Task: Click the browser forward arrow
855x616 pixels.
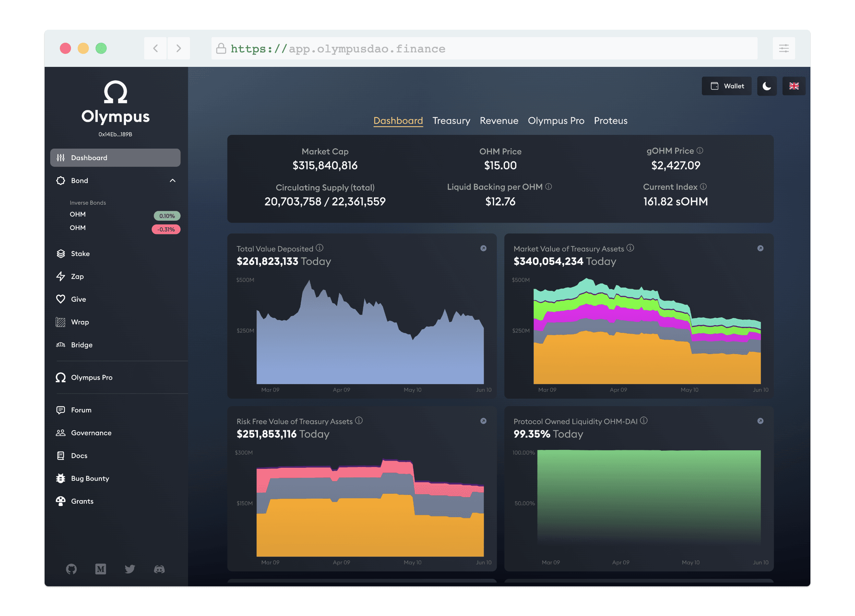Action: (179, 48)
